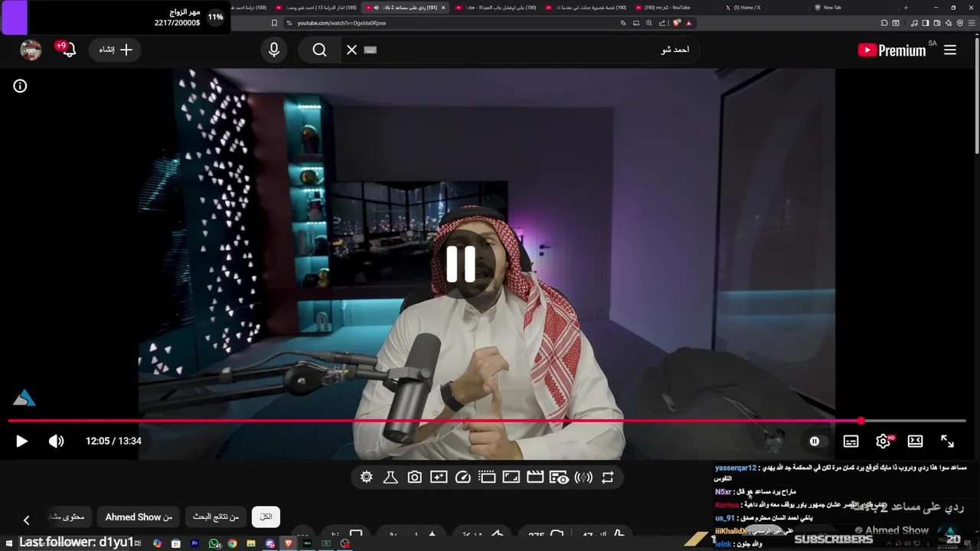This screenshot has width=980, height=551.
Task: Click the translate icon in address bar
Action: 623,23
